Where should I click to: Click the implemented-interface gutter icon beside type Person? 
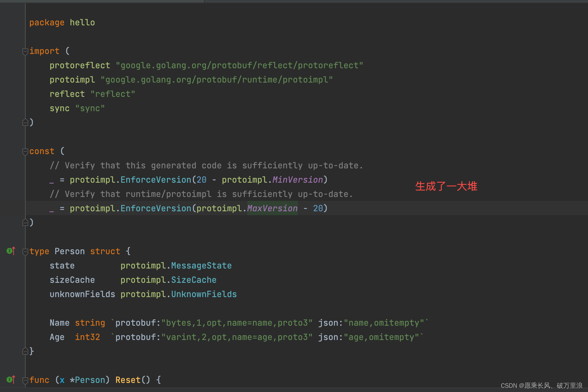(x=10, y=251)
